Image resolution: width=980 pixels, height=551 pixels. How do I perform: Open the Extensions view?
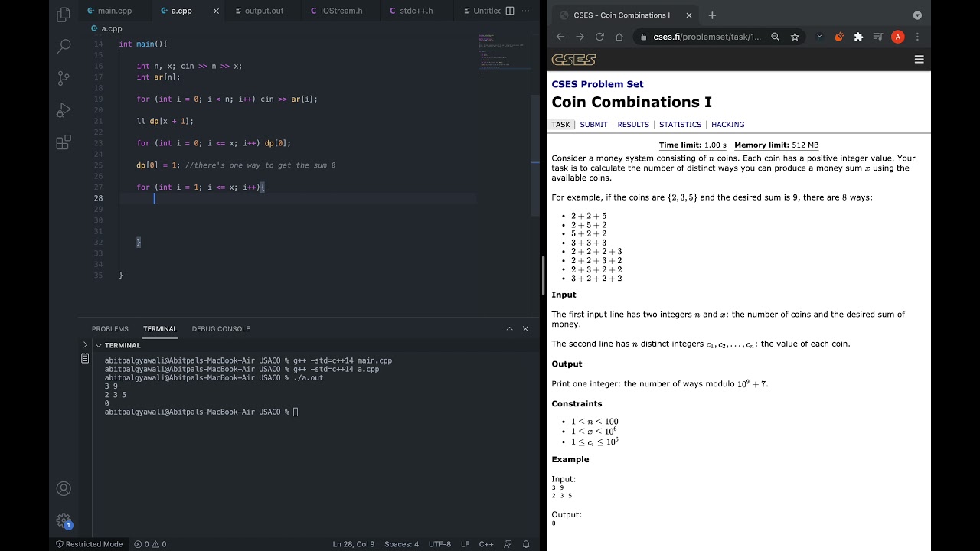click(x=64, y=142)
